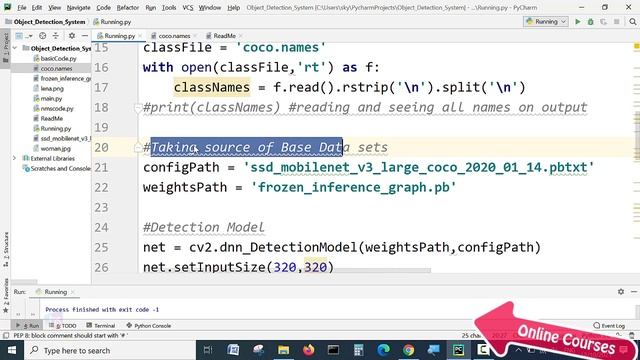The image size is (640, 360).
Task: Open the Navigate menu
Action: click(x=78, y=7)
